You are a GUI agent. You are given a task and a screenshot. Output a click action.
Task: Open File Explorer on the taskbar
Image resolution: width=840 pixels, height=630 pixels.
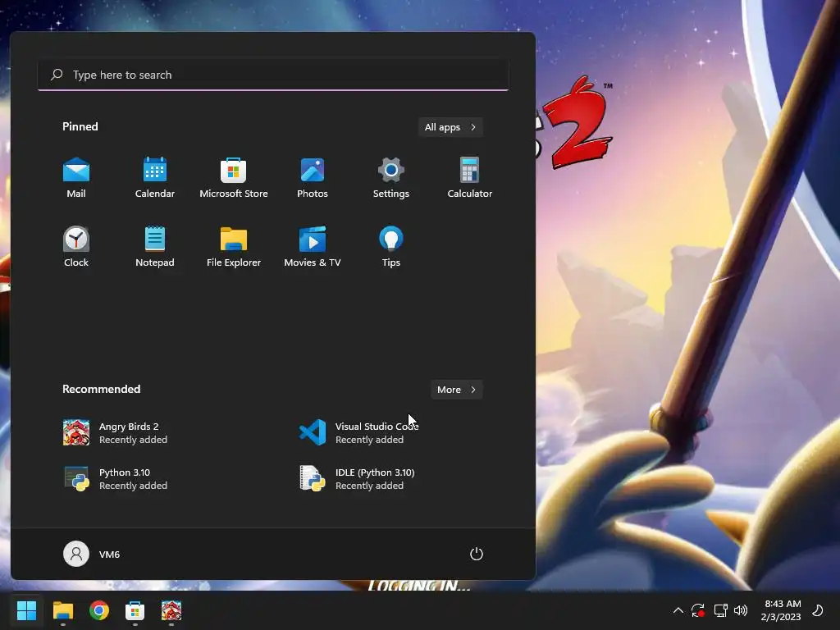[63, 610]
